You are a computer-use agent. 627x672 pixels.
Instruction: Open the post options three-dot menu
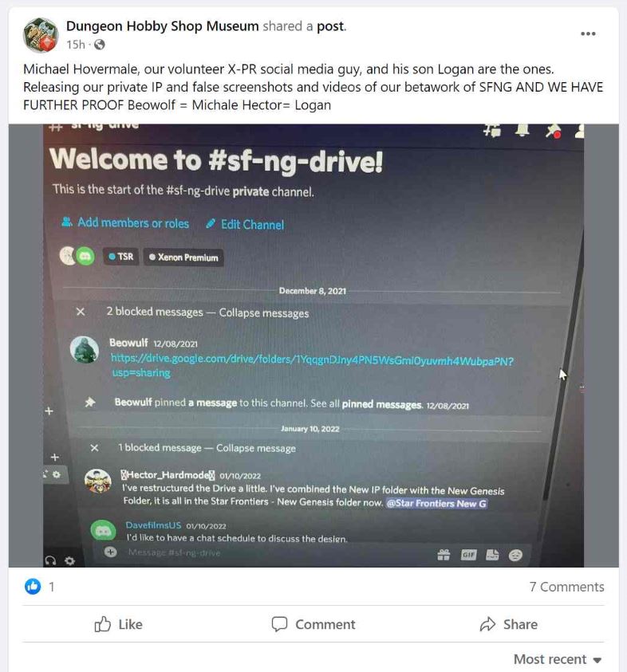(x=588, y=33)
